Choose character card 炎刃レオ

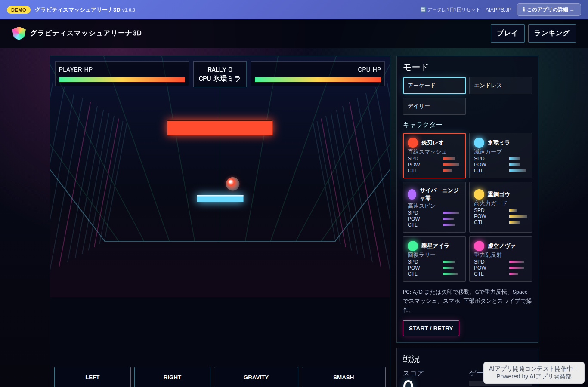434,156
